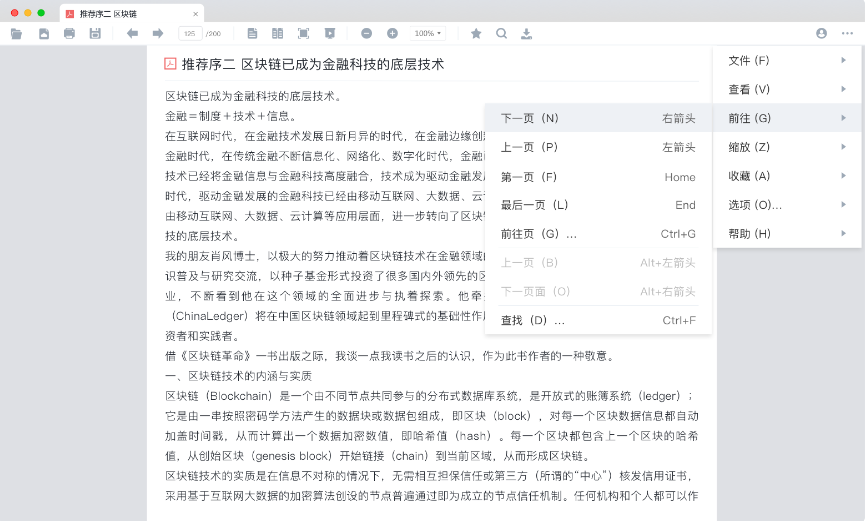Close the 推荐序二 区块链 tab

coord(195,14)
